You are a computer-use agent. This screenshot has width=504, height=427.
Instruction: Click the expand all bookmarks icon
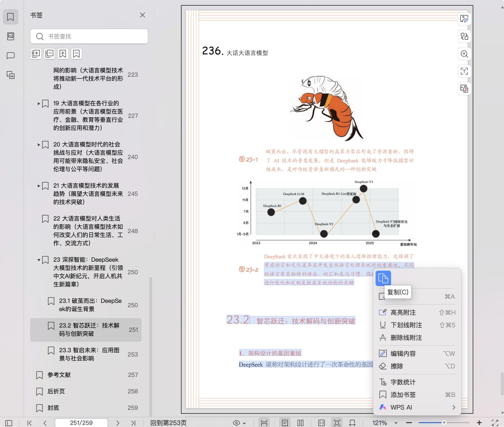point(36,53)
